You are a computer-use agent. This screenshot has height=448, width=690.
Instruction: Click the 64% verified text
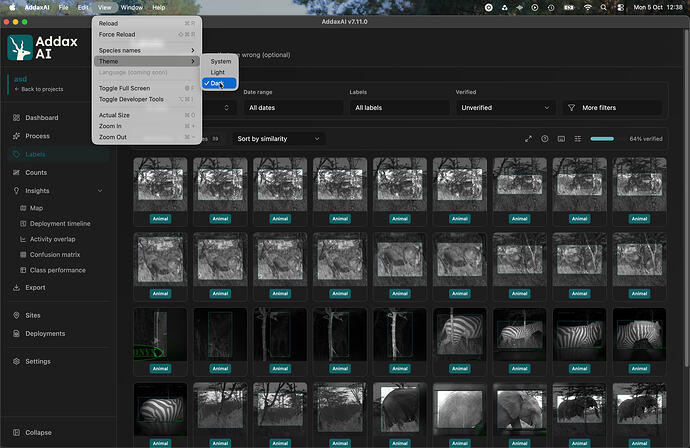[x=646, y=139]
